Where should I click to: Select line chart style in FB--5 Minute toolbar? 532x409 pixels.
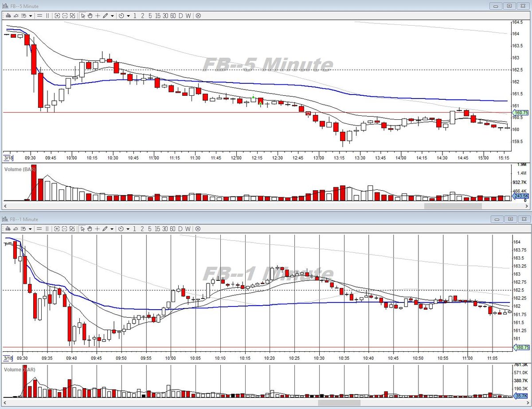[x=16, y=16]
